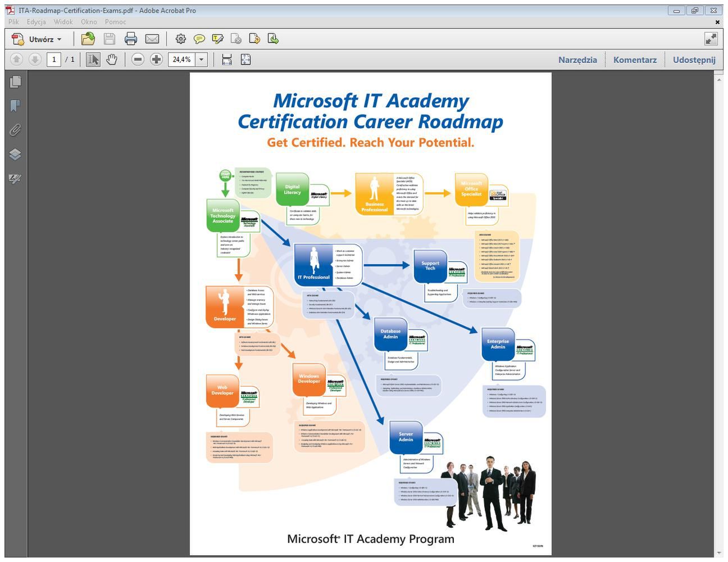Open the signatures sidebar panel
This screenshot has width=728, height=562.
click(x=16, y=179)
